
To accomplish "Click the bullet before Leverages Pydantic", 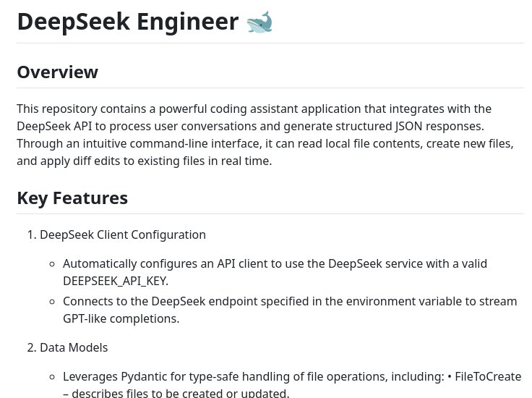I will click(52, 377).
